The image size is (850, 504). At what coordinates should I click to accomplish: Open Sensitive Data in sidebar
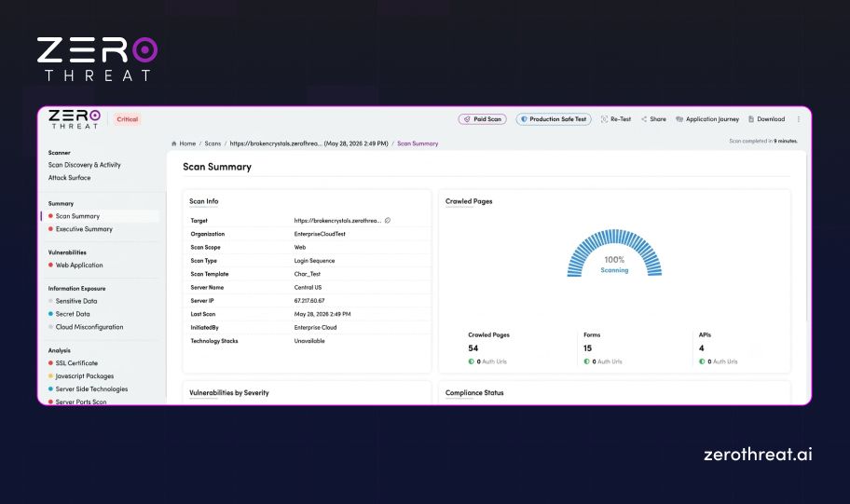point(76,301)
